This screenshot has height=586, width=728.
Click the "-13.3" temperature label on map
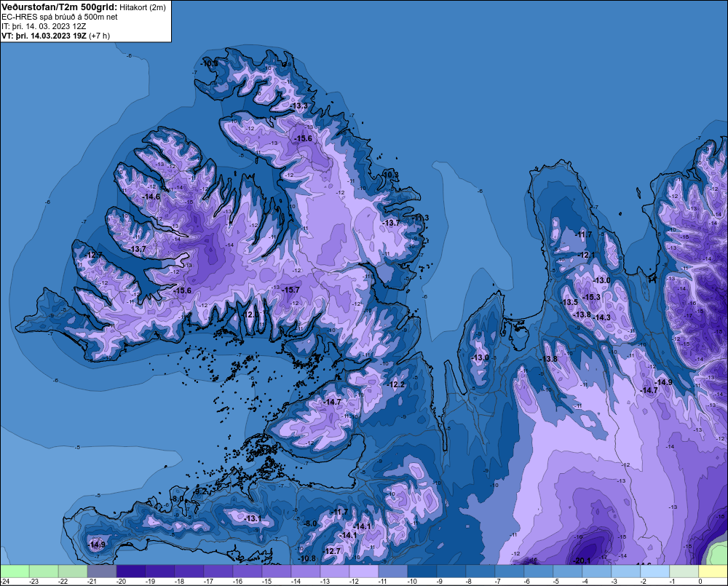coord(299,106)
